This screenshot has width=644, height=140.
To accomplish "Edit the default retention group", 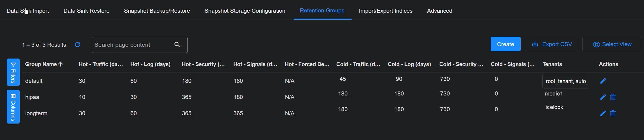I will pyautogui.click(x=603, y=81).
